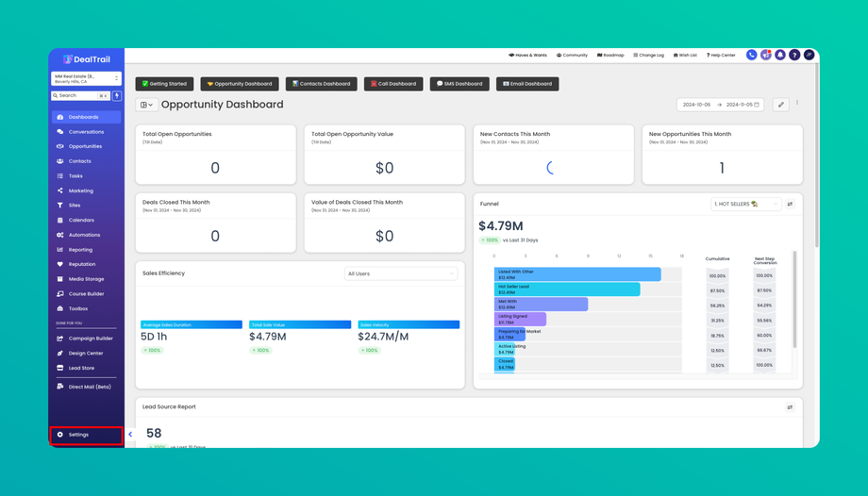Open Conversations in sidebar
Viewport: 868px width, 496px height.
[87, 132]
